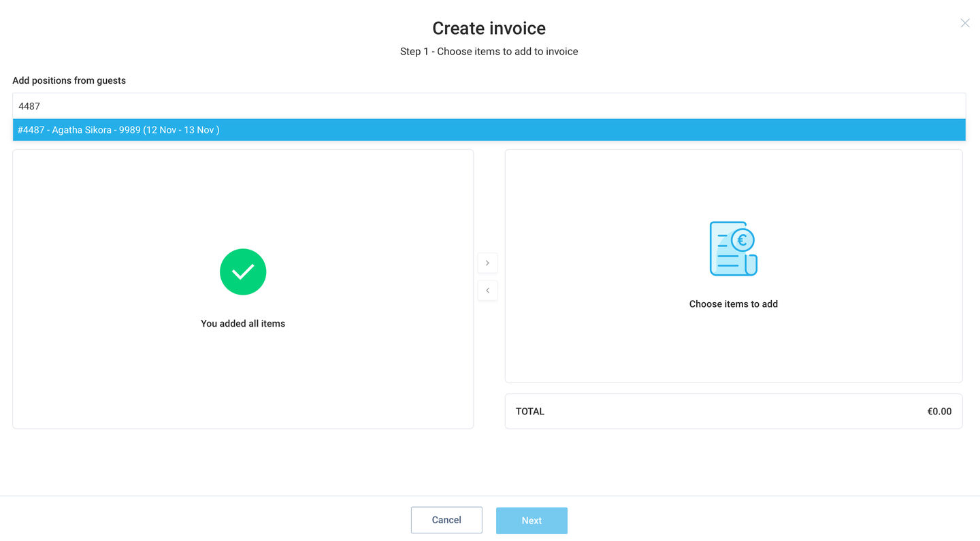Click the Step 1 subtitle text

click(489, 52)
